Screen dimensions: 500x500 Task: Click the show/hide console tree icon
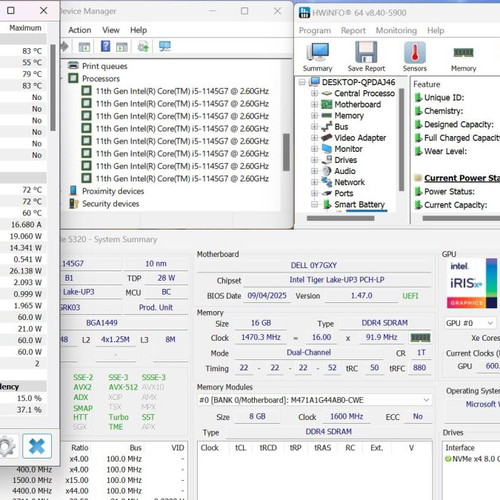coord(84,47)
